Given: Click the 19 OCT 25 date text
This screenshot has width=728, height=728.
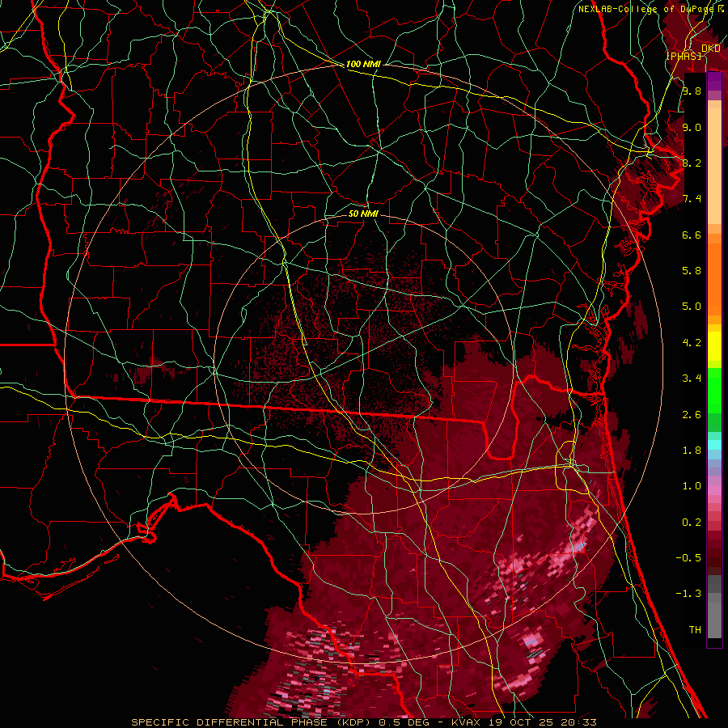Looking at the screenshot, I should (523, 722).
